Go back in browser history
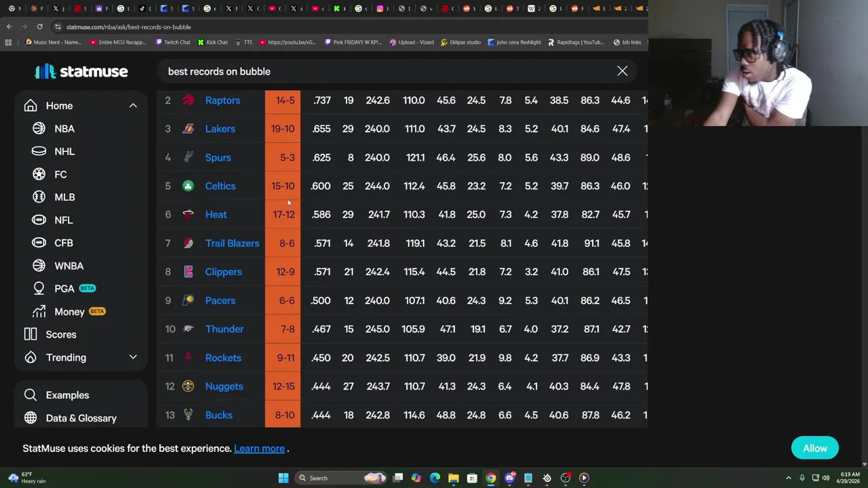Viewport: 868px width, 488px height. pyautogui.click(x=9, y=27)
